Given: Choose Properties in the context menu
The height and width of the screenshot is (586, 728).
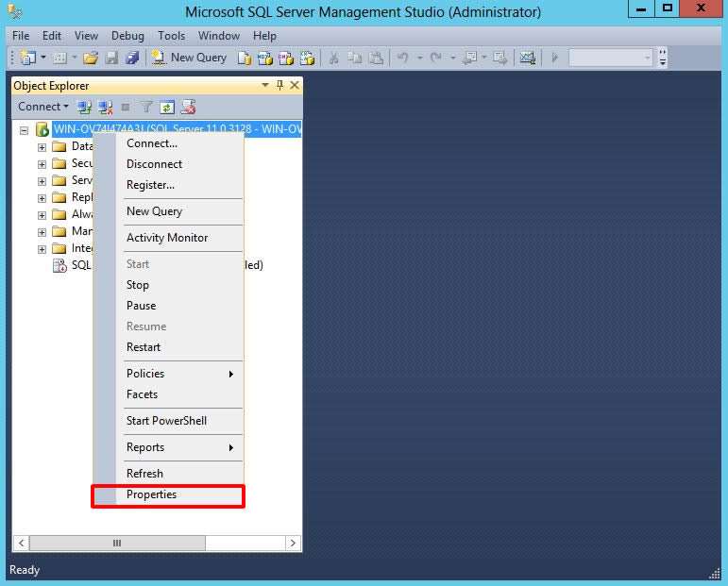Looking at the screenshot, I should [168, 494].
